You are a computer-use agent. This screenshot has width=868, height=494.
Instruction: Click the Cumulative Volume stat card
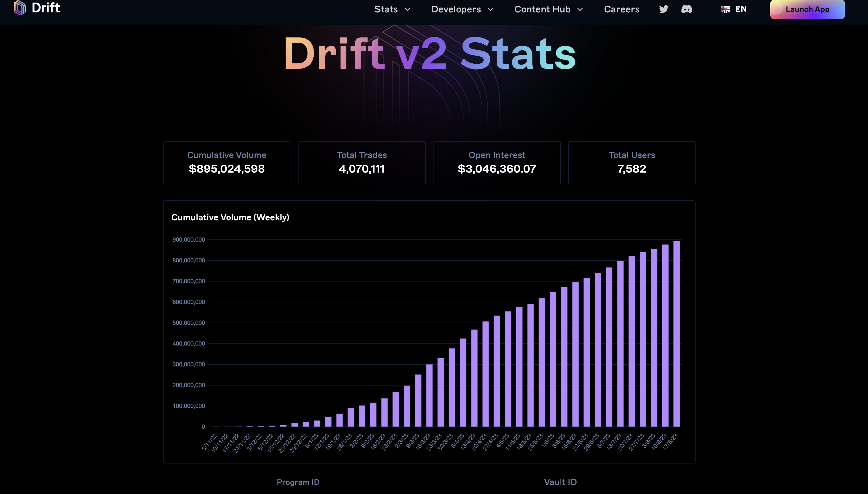click(x=226, y=163)
